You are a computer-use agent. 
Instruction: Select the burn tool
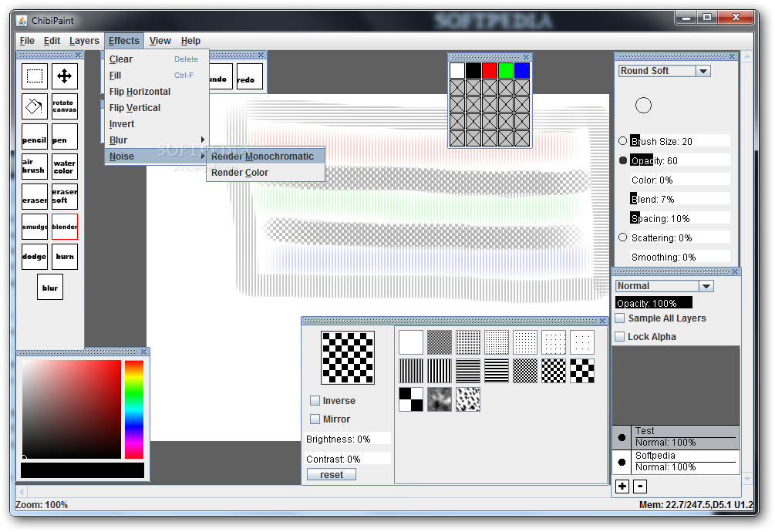pyautogui.click(x=65, y=257)
